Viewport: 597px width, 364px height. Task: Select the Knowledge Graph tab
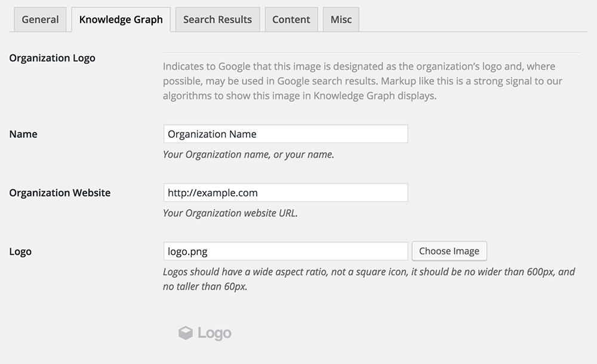point(121,20)
